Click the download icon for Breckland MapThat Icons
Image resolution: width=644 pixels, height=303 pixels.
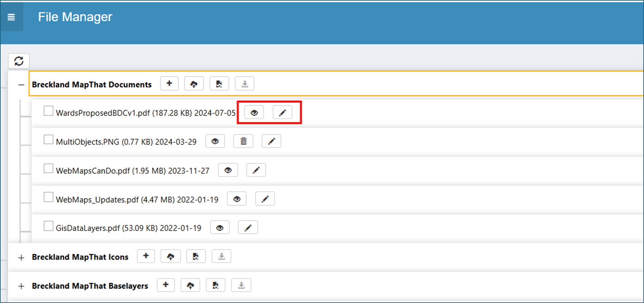(x=221, y=256)
